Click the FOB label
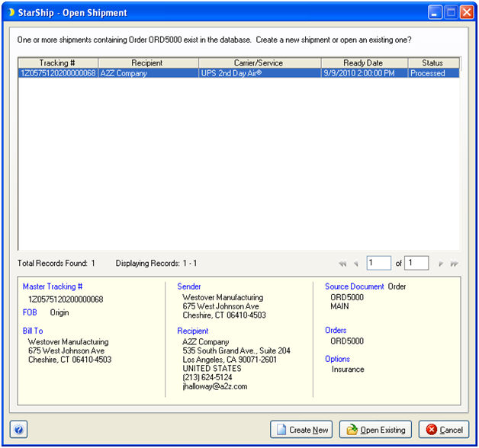 (x=30, y=312)
